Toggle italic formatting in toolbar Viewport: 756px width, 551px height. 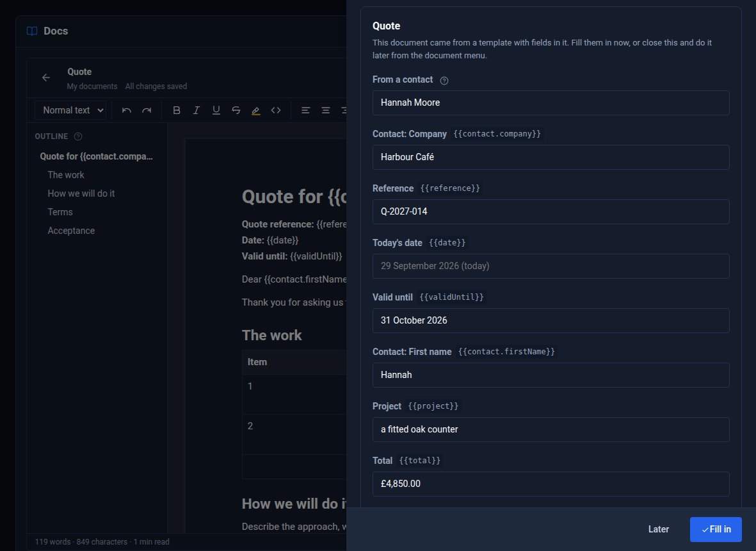click(x=197, y=110)
